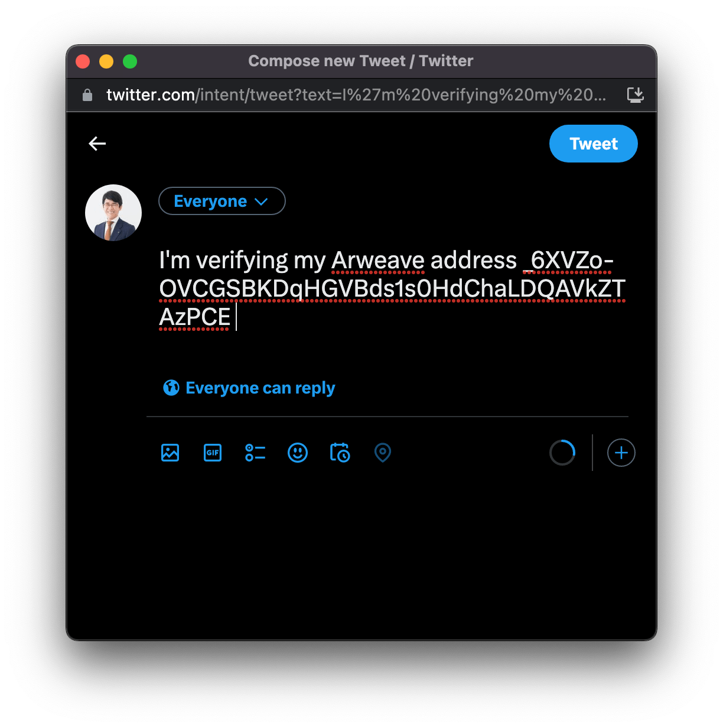Open the Everyone audience dropdown
This screenshot has width=723, height=728.
(x=222, y=201)
